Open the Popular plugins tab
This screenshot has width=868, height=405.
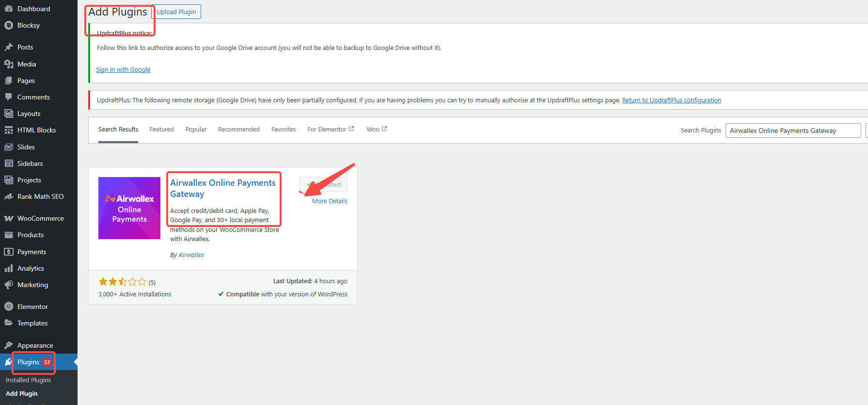[x=196, y=130]
